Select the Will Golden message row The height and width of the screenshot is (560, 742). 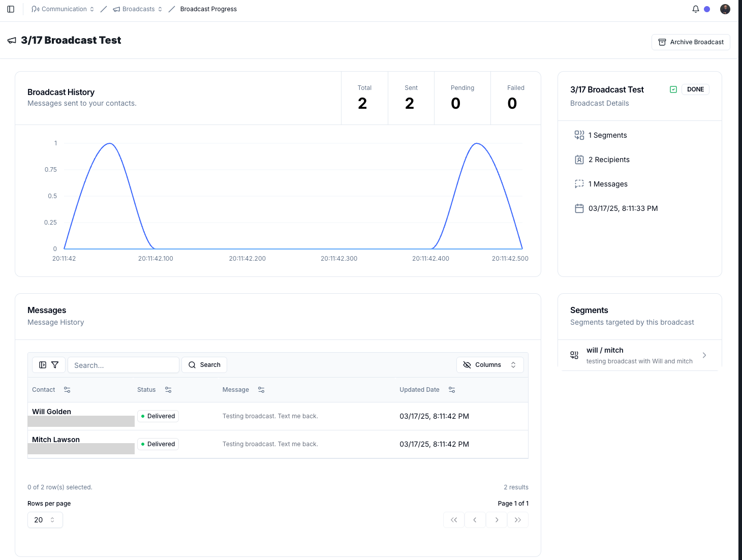click(x=278, y=416)
